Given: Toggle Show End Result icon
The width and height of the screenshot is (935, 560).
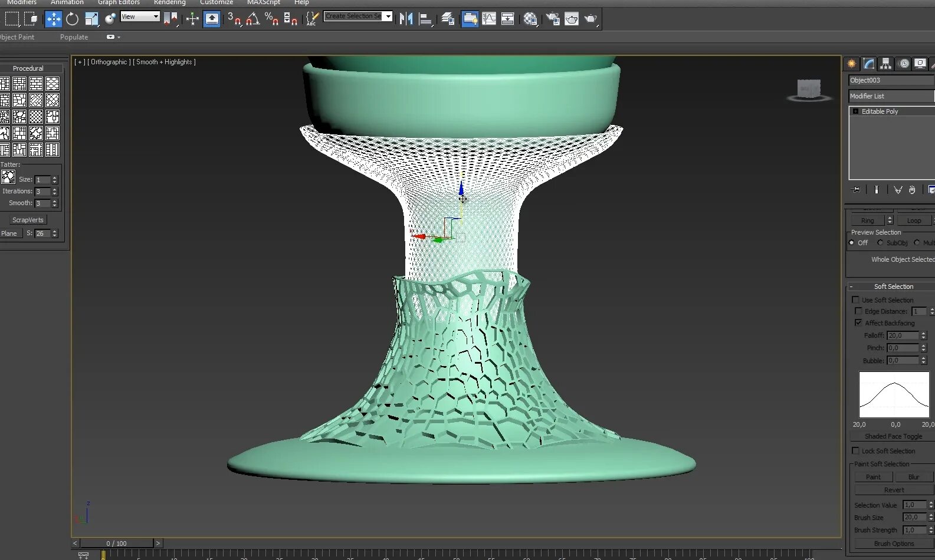Looking at the screenshot, I should [877, 190].
